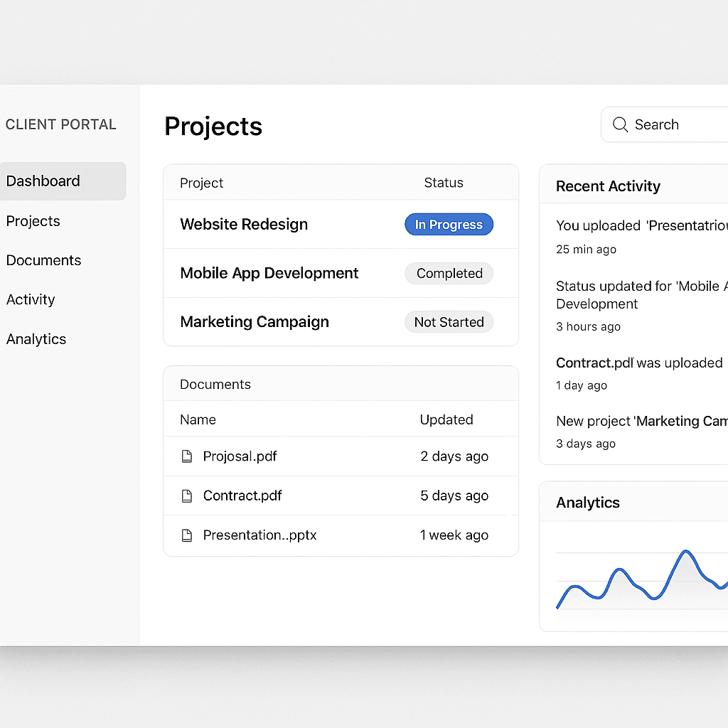Open Analytics from the sidebar

[x=36, y=339]
